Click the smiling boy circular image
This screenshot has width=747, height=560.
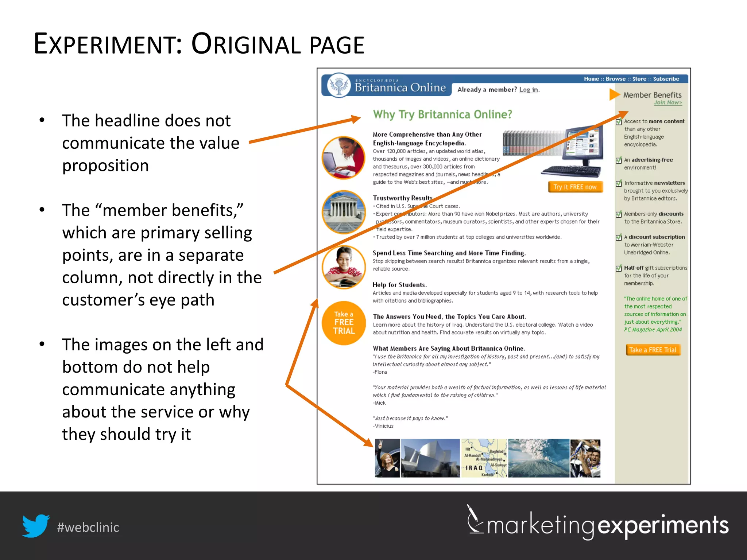point(344,267)
